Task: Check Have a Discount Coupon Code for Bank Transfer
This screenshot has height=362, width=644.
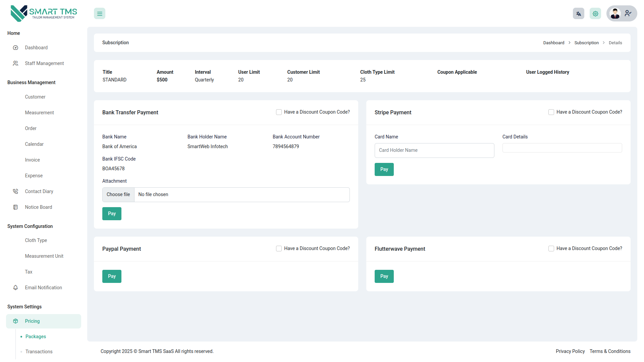Action: tap(279, 112)
